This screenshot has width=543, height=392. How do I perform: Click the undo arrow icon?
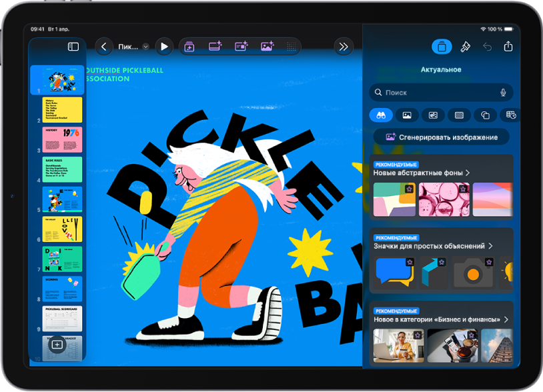coord(487,47)
